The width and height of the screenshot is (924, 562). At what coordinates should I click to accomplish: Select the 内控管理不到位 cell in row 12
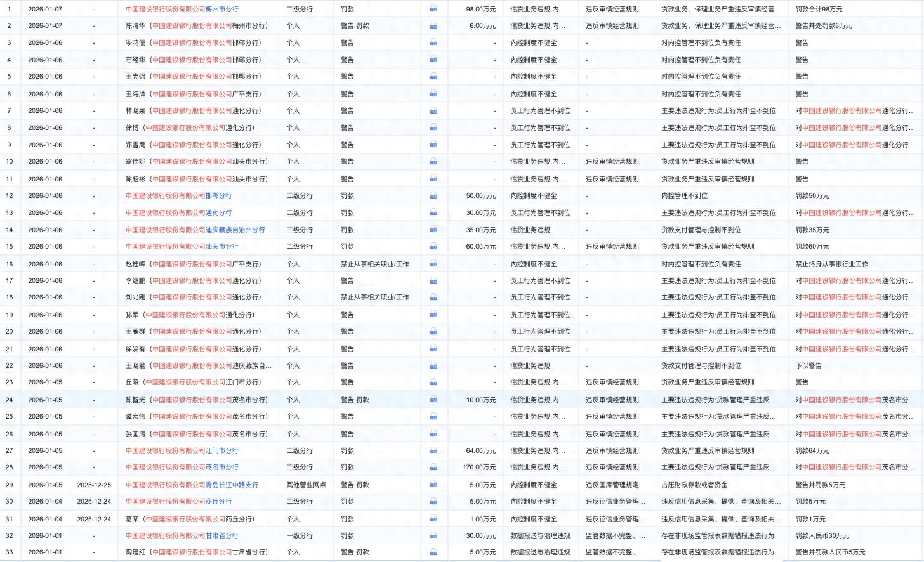[x=684, y=195]
